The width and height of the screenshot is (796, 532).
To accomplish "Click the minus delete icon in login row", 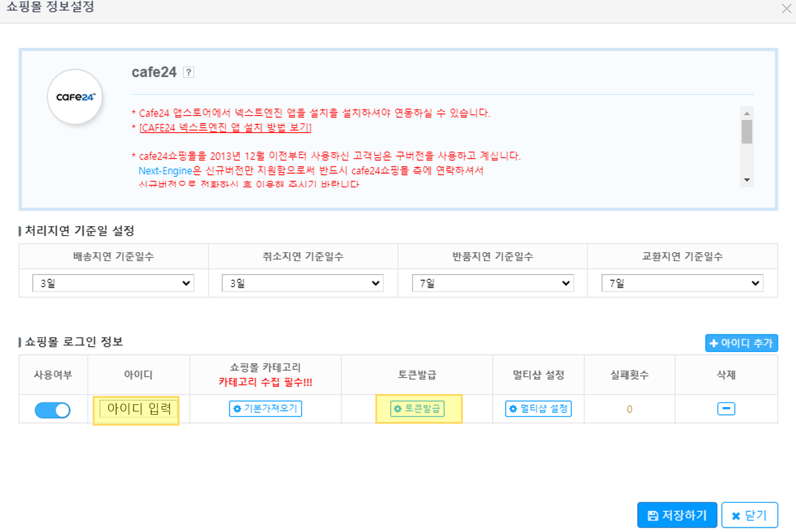I will 726,409.
